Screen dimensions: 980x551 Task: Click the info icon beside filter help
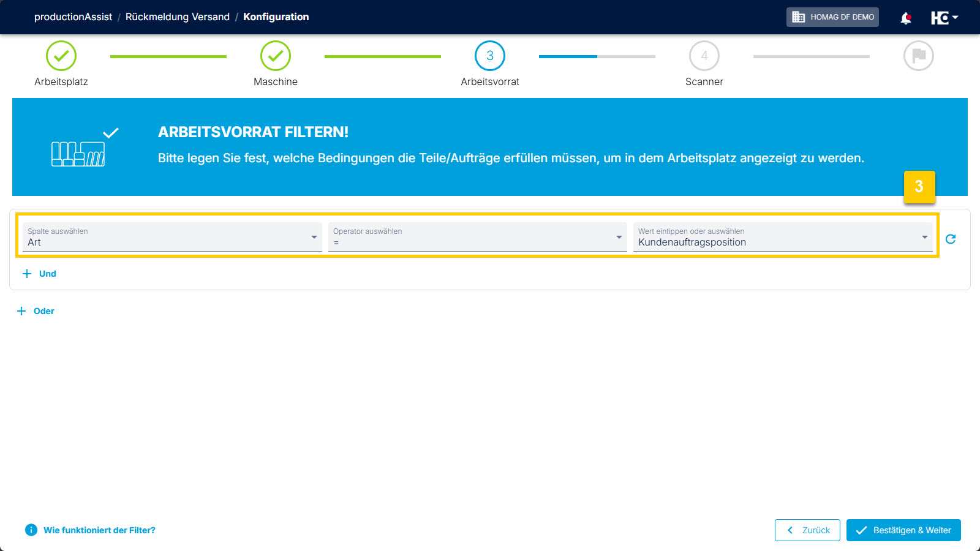pos(31,530)
